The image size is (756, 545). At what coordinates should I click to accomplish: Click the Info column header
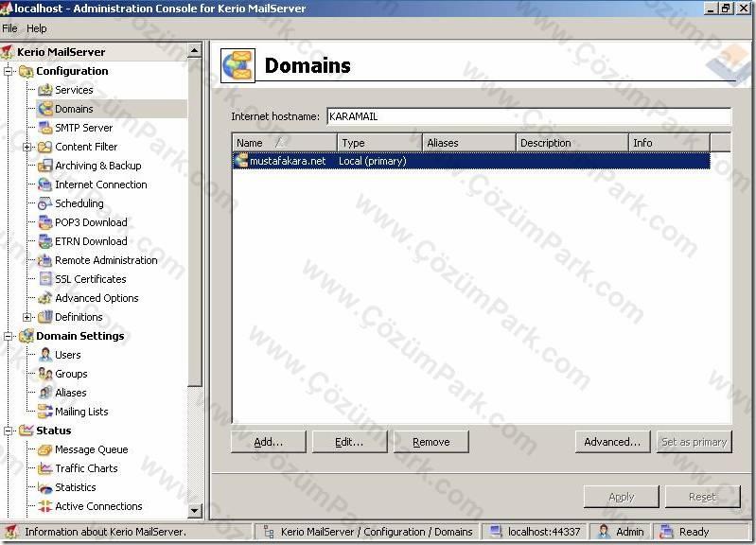click(669, 143)
